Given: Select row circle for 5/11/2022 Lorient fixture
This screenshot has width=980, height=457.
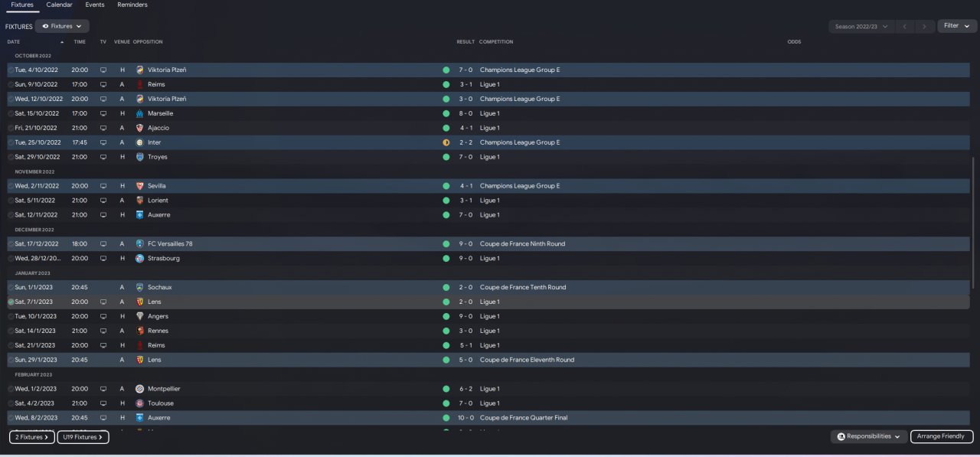Looking at the screenshot, I should (x=11, y=201).
